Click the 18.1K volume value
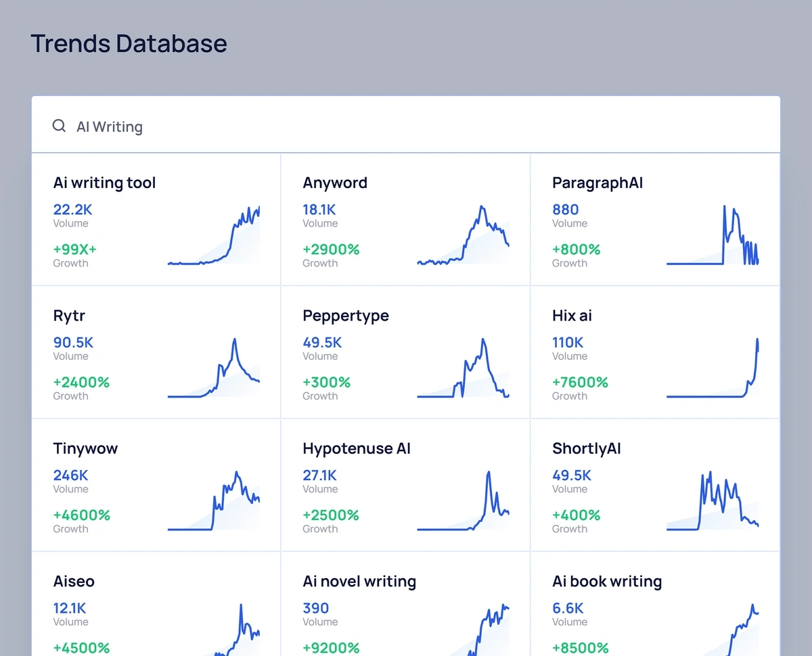 pyautogui.click(x=319, y=210)
